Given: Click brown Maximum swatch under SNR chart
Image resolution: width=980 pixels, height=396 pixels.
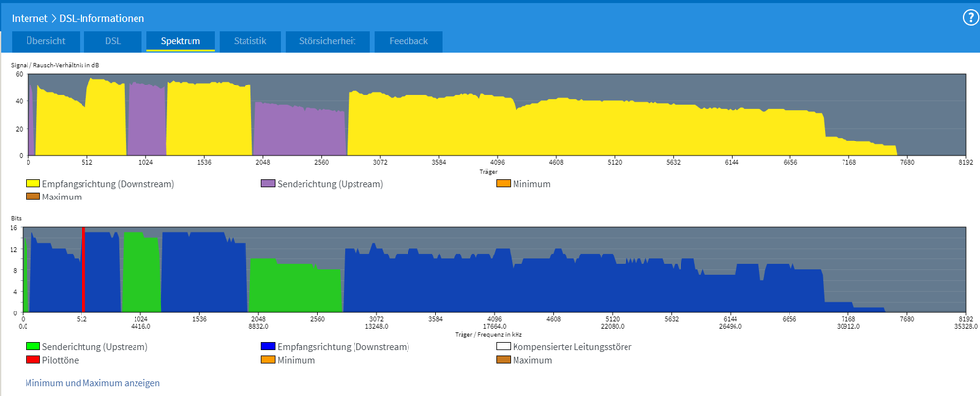Looking at the screenshot, I should (x=32, y=198).
